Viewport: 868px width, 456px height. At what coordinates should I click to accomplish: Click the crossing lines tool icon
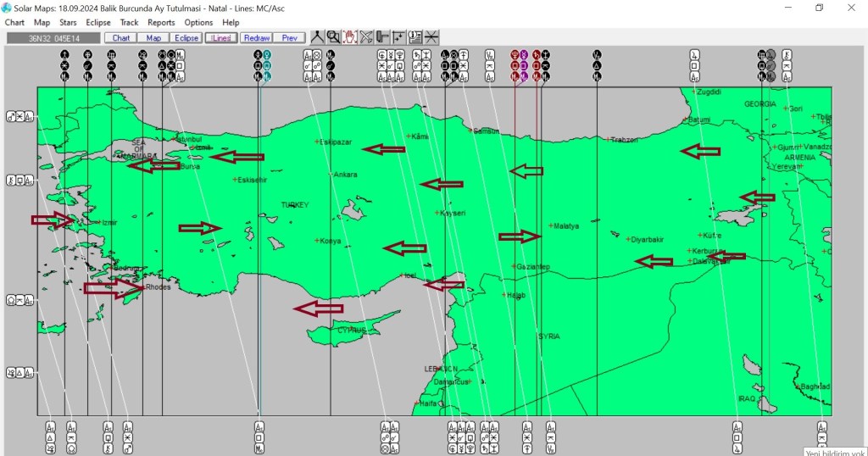click(431, 37)
